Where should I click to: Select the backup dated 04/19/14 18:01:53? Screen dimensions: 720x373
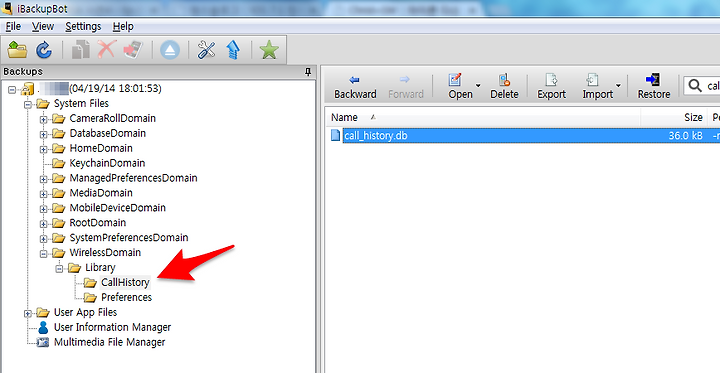pyautogui.click(x=115, y=88)
